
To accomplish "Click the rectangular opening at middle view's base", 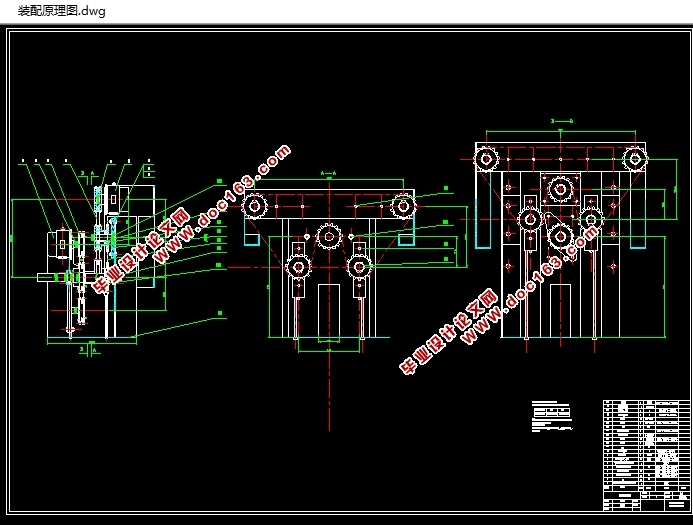I will pyautogui.click(x=328, y=312).
